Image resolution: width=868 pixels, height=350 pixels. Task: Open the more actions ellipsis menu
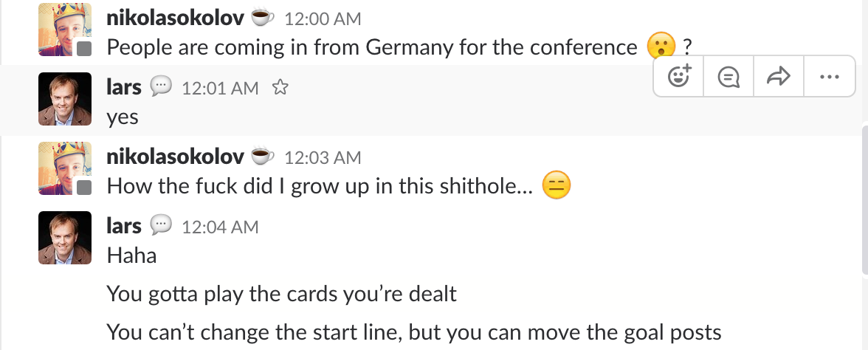click(x=830, y=77)
